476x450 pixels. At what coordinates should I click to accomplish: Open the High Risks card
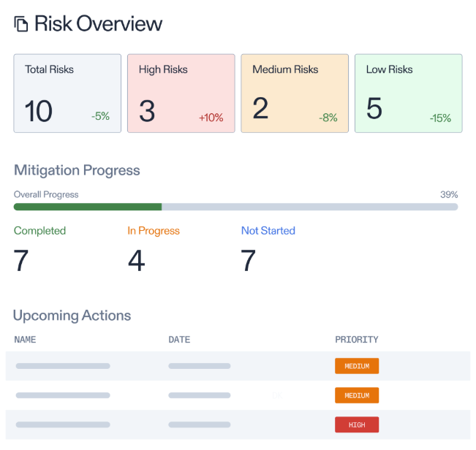pyautogui.click(x=181, y=94)
